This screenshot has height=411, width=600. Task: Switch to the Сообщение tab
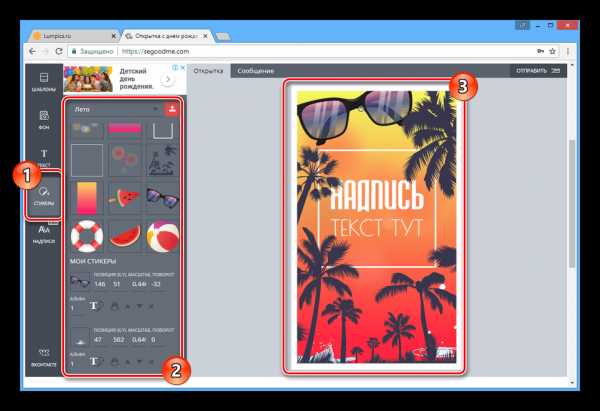tap(256, 71)
